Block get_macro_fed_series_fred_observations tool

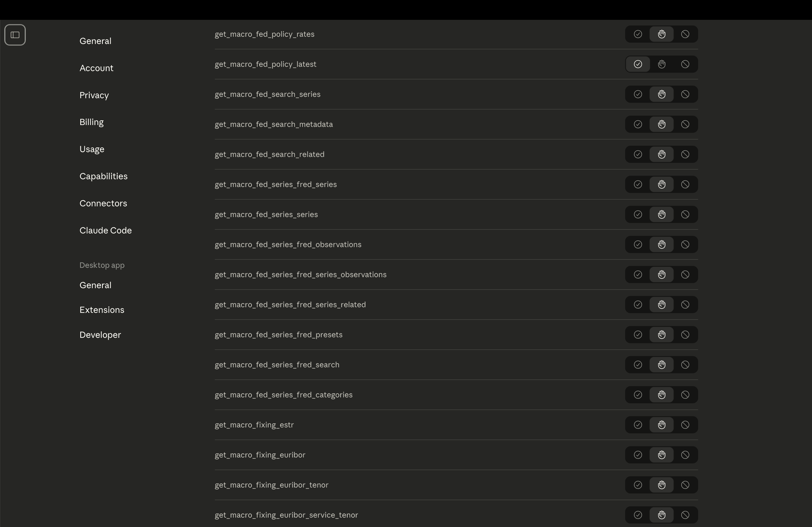click(685, 244)
